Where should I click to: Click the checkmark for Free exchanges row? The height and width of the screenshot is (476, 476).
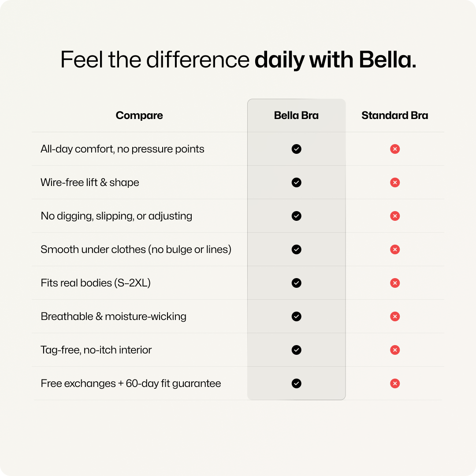(x=297, y=383)
